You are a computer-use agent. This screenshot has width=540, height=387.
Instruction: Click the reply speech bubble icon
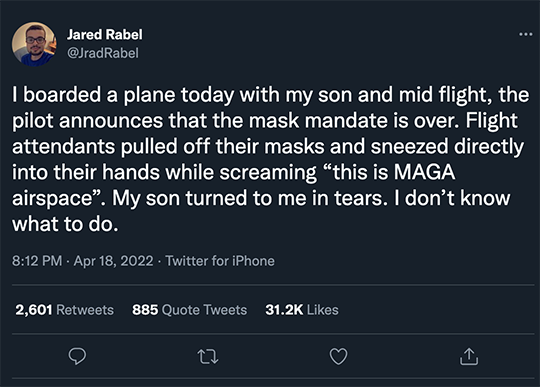coord(77,356)
